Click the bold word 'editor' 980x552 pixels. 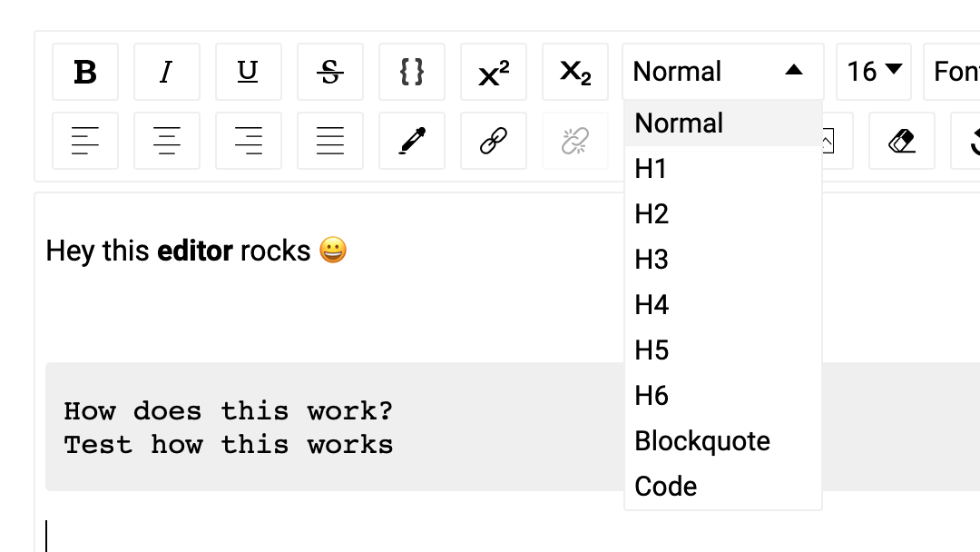(195, 251)
